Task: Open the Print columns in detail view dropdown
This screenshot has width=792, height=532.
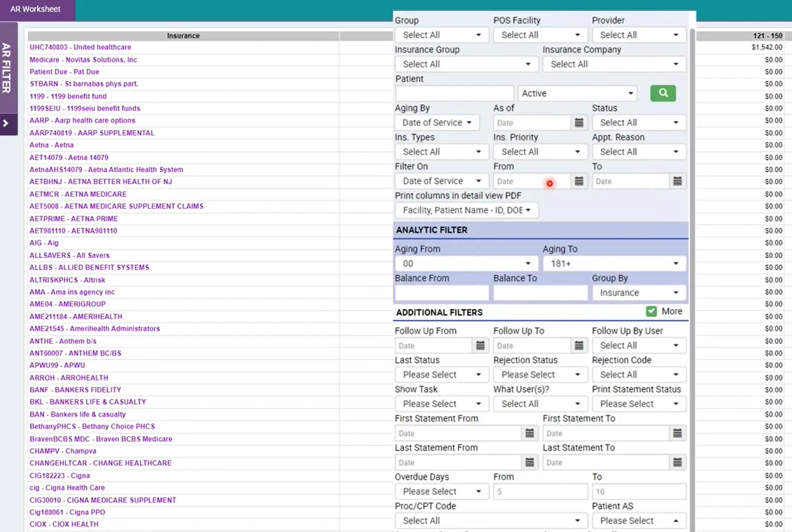Action: tap(466, 210)
